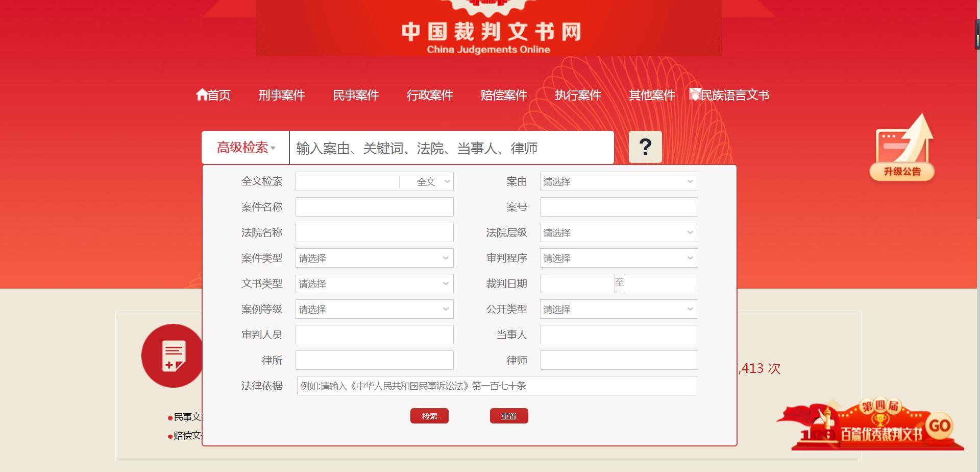Viewport: 980px width, 472px height.
Task: Open the 执行案件 nav item
Action: point(578,95)
